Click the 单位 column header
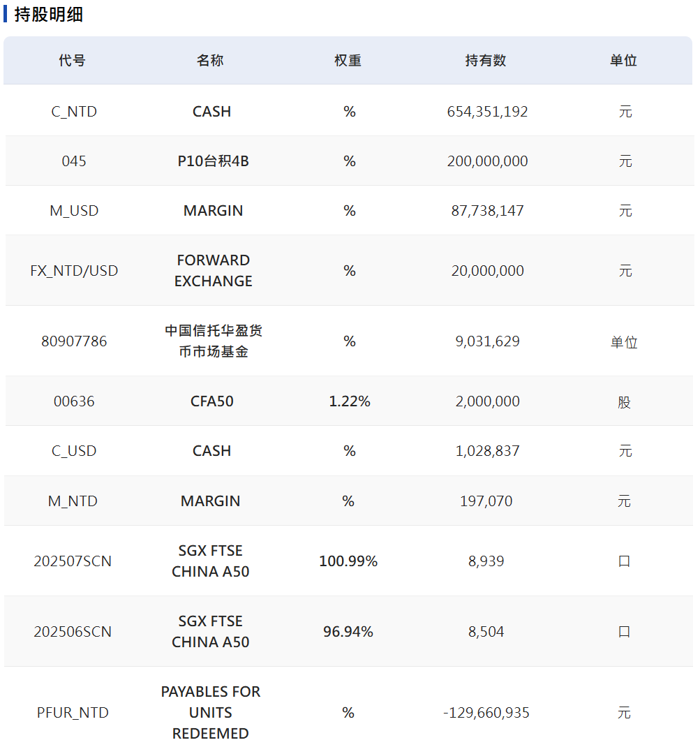Screen dimensions: 700x754 pyautogui.click(x=623, y=61)
